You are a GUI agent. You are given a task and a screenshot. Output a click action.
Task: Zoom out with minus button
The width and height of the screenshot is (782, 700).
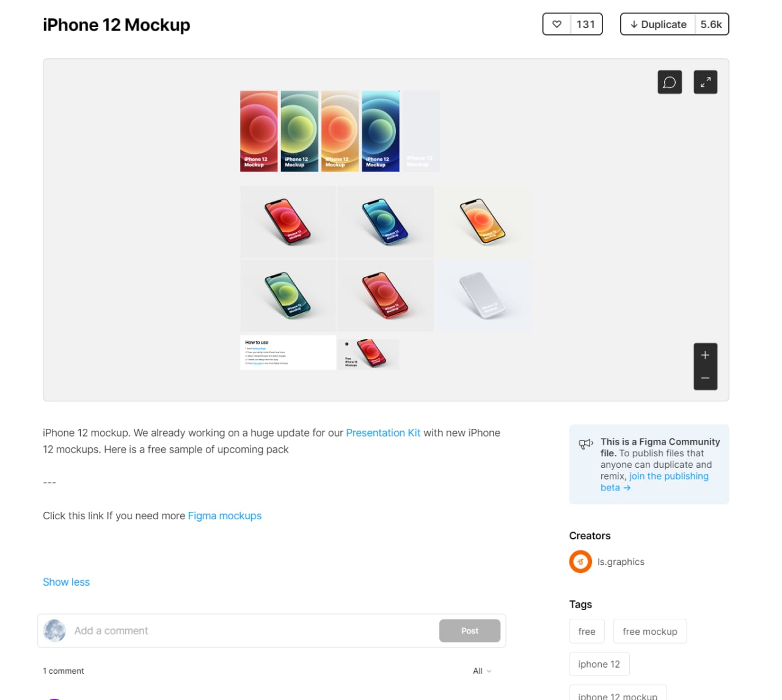[706, 378]
